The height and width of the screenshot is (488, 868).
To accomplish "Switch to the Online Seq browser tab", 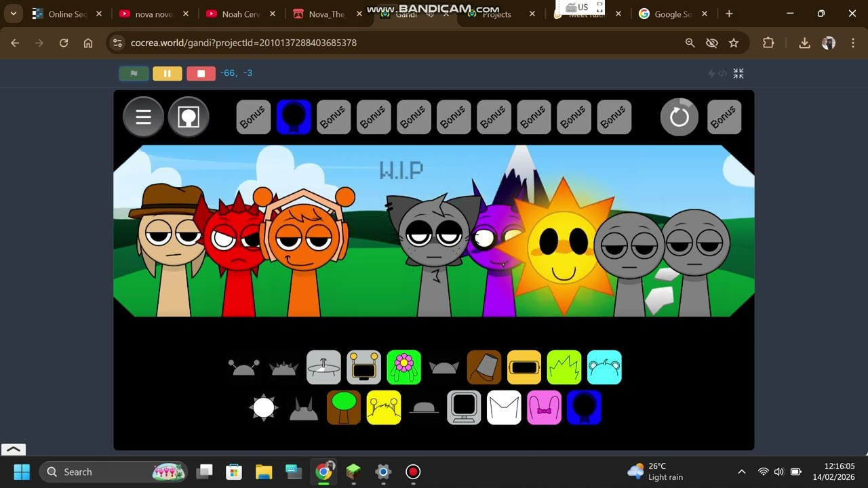I will [66, 14].
